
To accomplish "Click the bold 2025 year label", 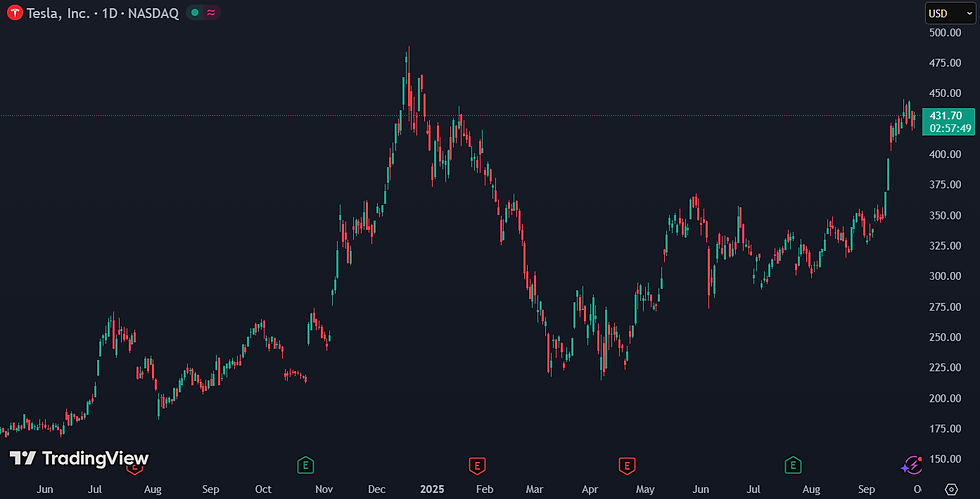I will click(x=432, y=489).
